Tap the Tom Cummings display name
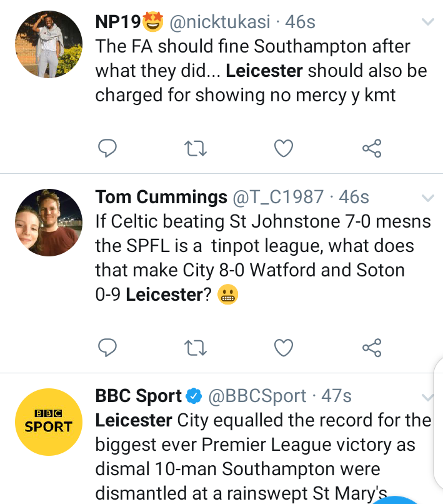443x504 pixels. [x=161, y=198]
